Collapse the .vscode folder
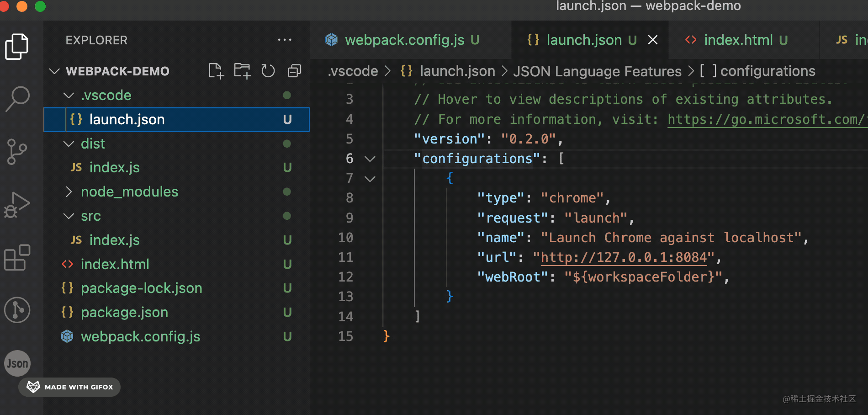This screenshot has height=415, width=868. pos(69,95)
